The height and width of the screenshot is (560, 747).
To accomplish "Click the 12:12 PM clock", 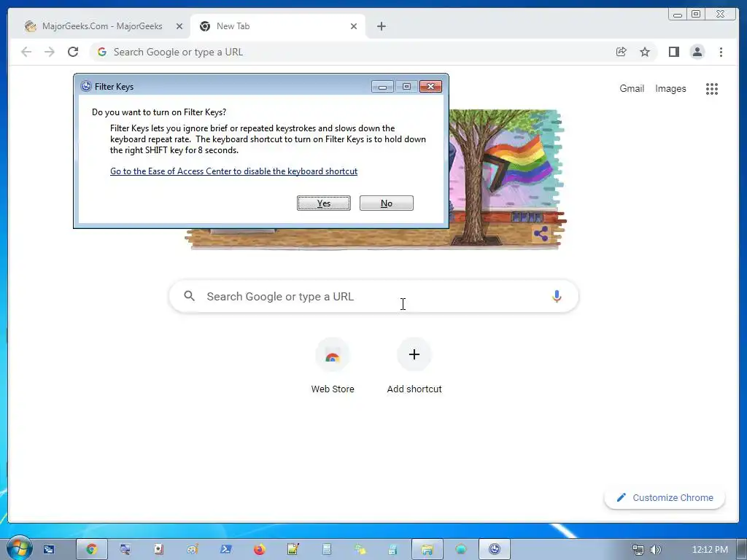I will 710,550.
